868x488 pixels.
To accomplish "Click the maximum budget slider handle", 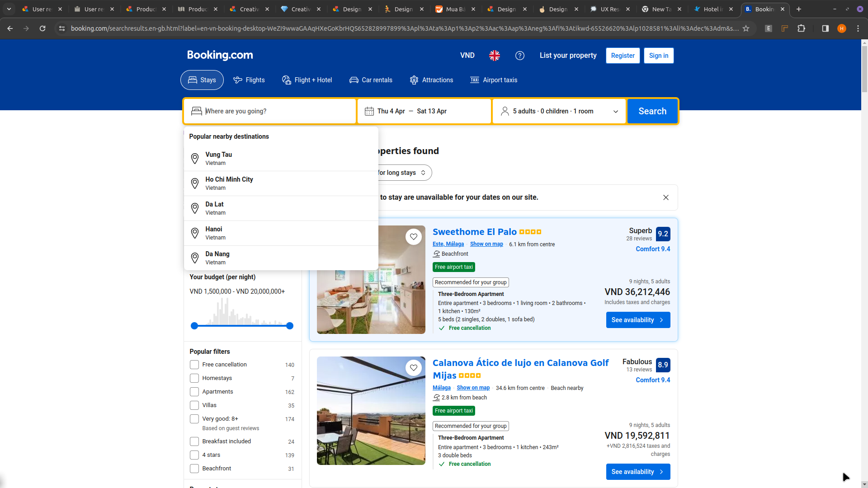I will click(290, 326).
